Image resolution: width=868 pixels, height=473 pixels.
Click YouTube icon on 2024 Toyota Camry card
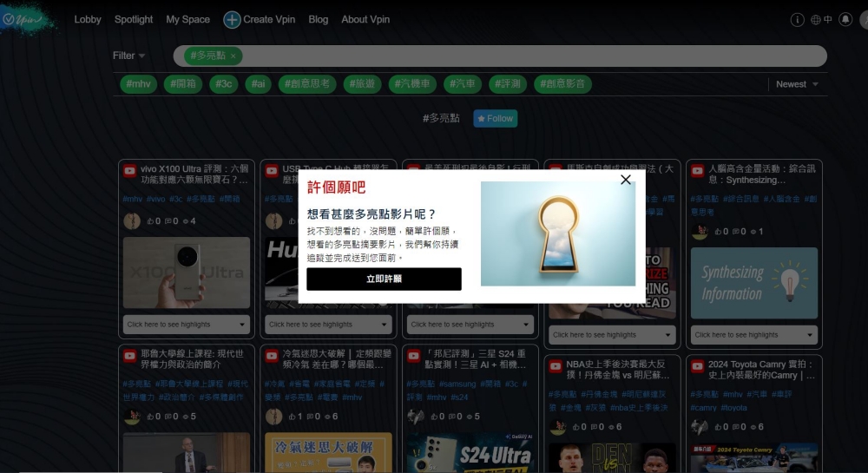(698, 366)
